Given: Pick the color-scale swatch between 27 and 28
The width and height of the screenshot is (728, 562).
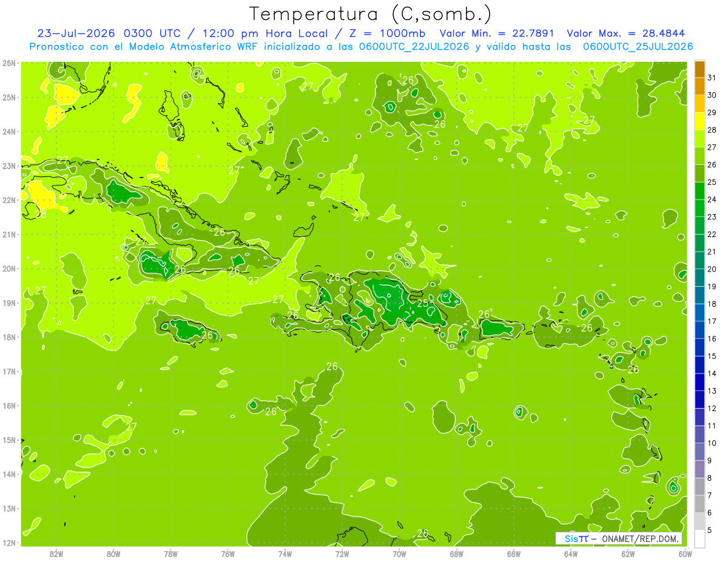Looking at the screenshot, I should pos(699,139).
